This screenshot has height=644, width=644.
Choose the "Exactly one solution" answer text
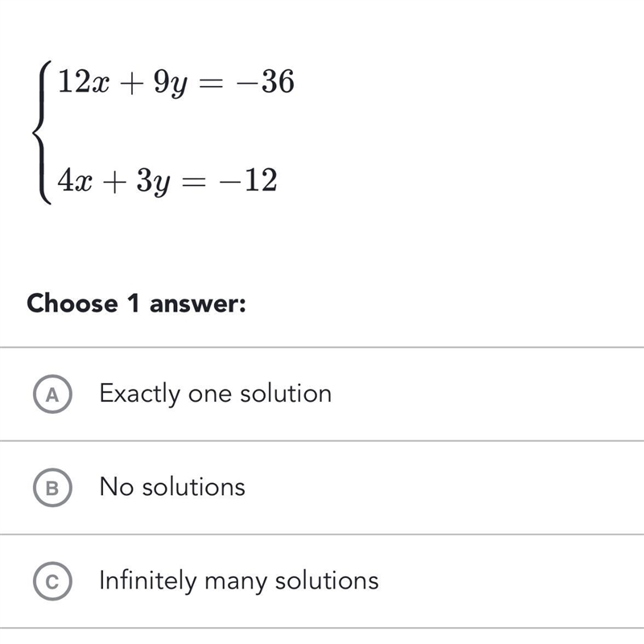[215, 394]
